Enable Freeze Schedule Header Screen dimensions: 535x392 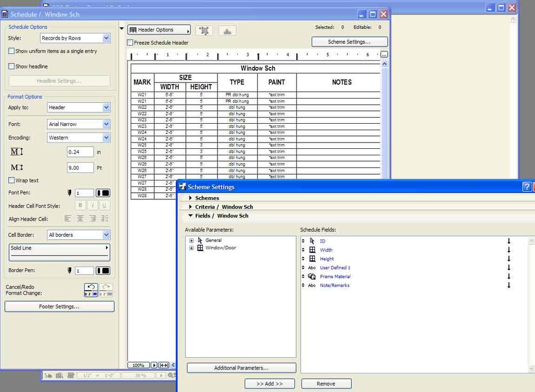[x=129, y=42]
